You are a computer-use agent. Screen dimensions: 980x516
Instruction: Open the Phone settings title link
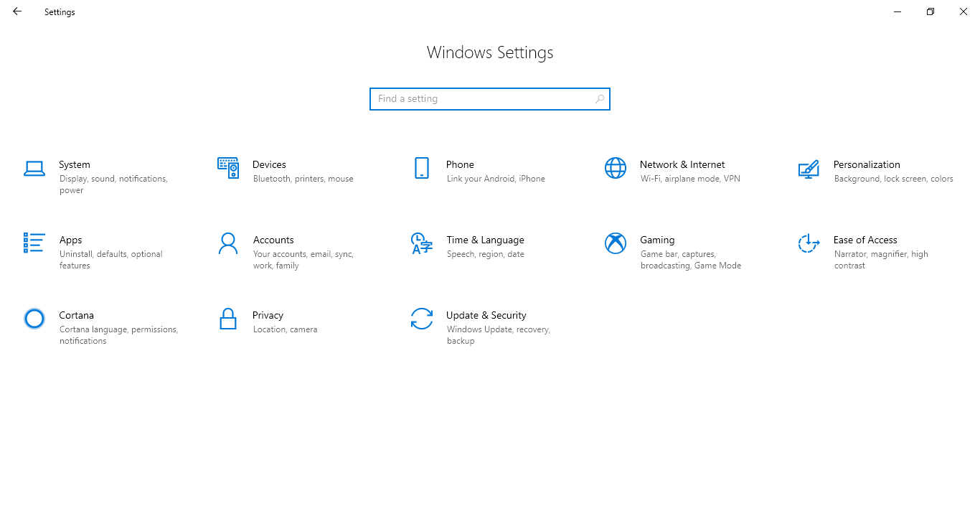(460, 164)
